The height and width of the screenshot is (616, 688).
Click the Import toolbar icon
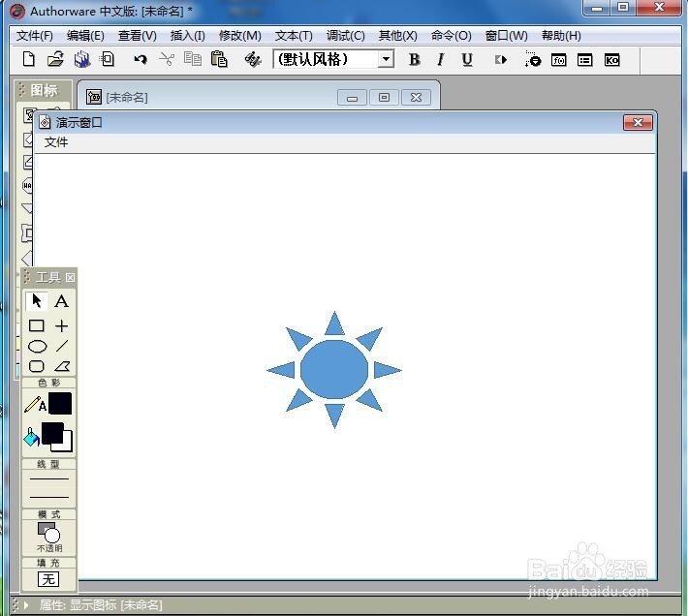click(x=107, y=59)
